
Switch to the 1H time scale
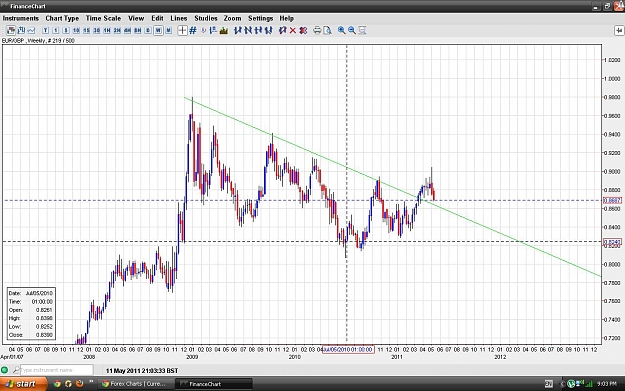click(107, 30)
